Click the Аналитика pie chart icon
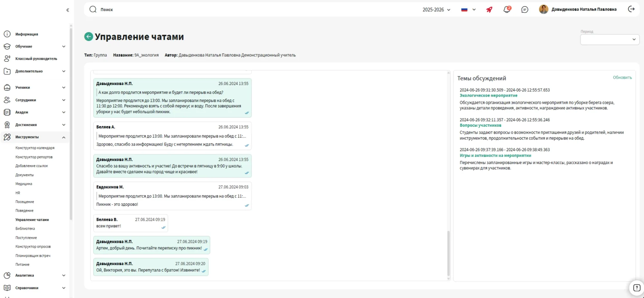 7,275
